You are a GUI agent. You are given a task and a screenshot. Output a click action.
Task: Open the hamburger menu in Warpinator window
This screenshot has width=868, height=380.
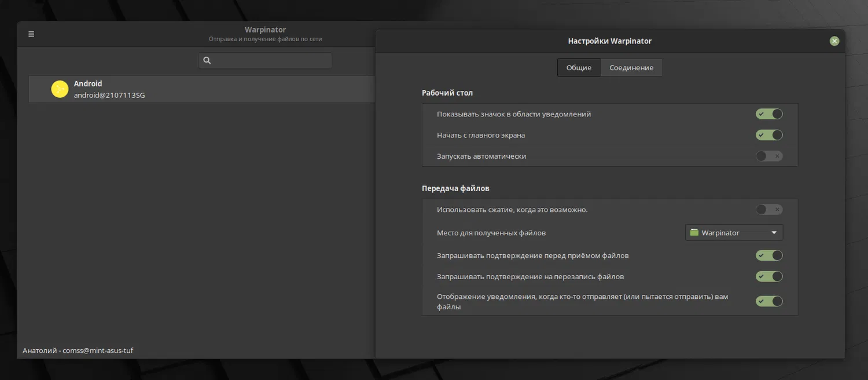point(31,34)
